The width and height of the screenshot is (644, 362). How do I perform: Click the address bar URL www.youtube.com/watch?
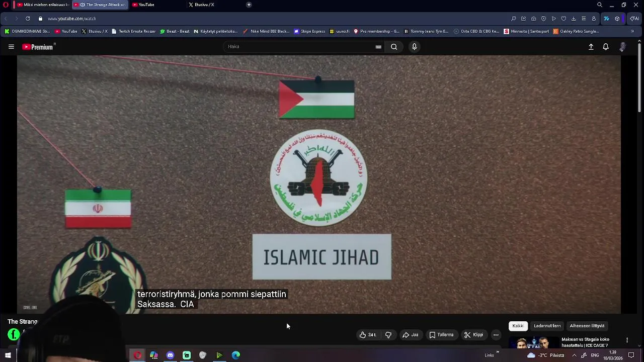pos(72,19)
